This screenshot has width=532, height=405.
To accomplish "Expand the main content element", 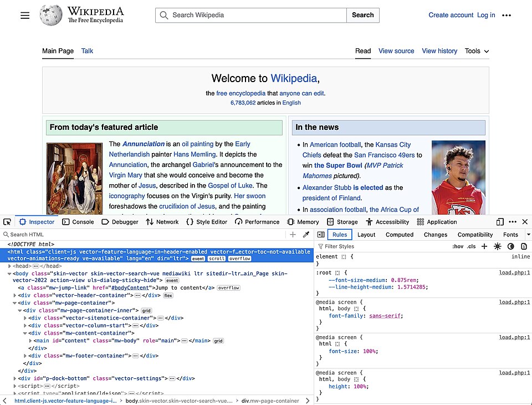I will click(30, 341).
